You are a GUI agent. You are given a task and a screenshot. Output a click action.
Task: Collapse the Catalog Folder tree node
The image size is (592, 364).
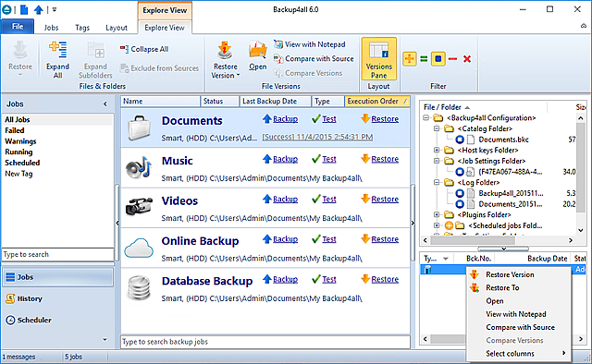coord(437,129)
